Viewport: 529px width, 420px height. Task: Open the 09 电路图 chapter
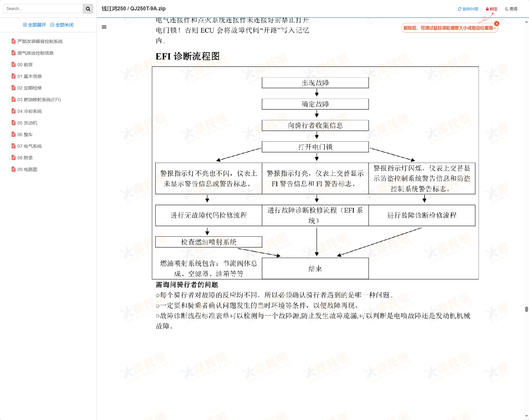27,169
